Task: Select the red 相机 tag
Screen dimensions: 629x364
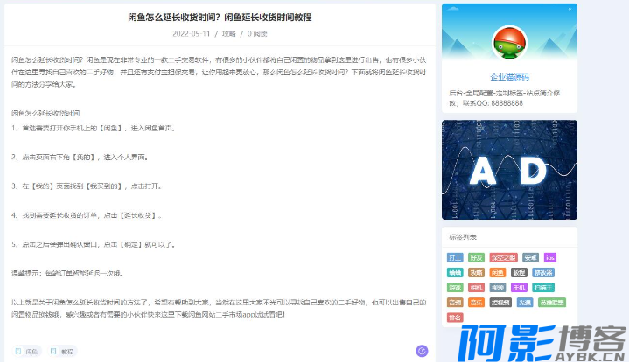Action: (476, 287)
